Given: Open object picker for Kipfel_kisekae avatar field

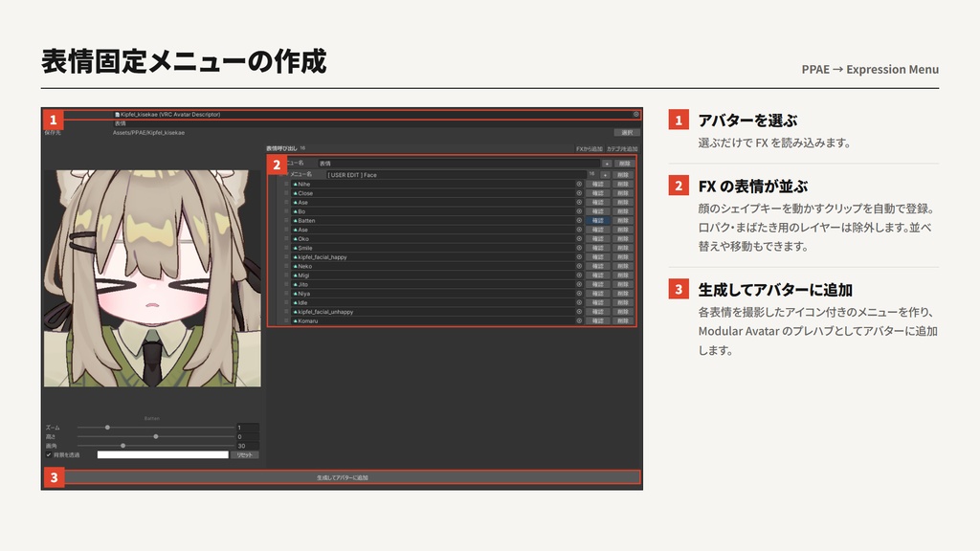Looking at the screenshot, I should point(635,115).
